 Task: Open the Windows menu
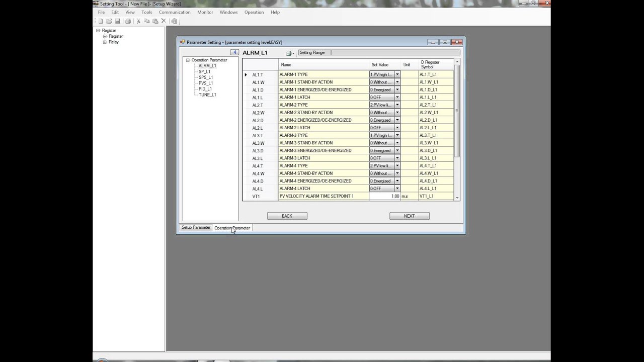[x=229, y=12]
